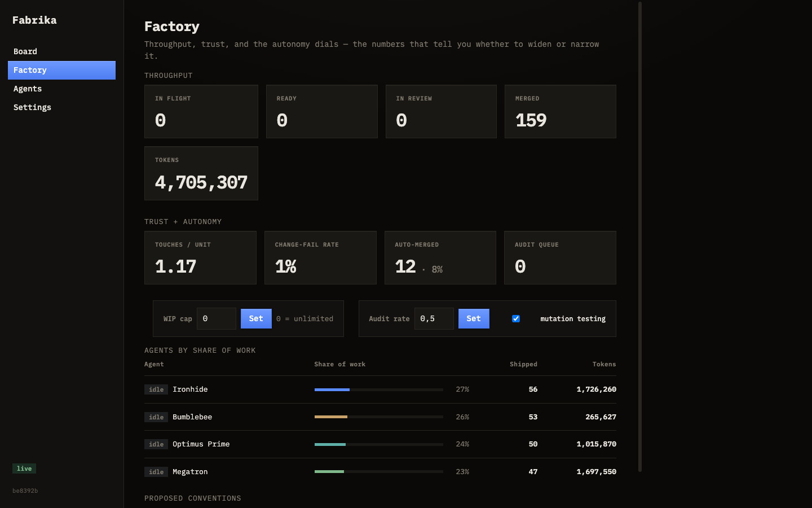812x508 pixels.
Task: Click Bumblebee's share of work bar
Action: click(379, 417)
